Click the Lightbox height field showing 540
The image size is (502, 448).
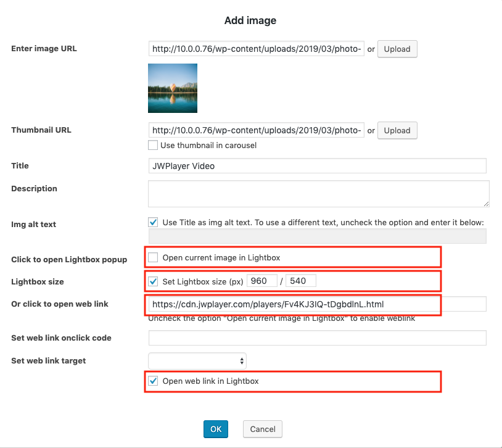(300, 281)
